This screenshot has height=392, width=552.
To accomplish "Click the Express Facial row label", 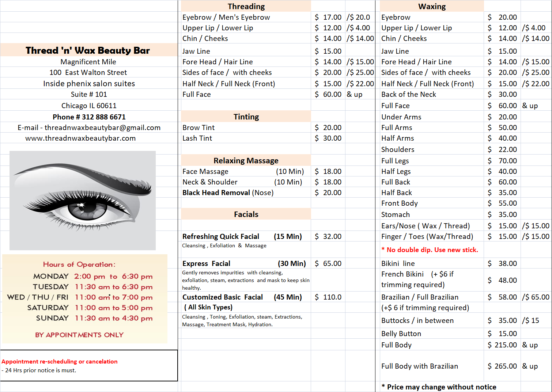I will pyautogui.click(x=207, y=263).
